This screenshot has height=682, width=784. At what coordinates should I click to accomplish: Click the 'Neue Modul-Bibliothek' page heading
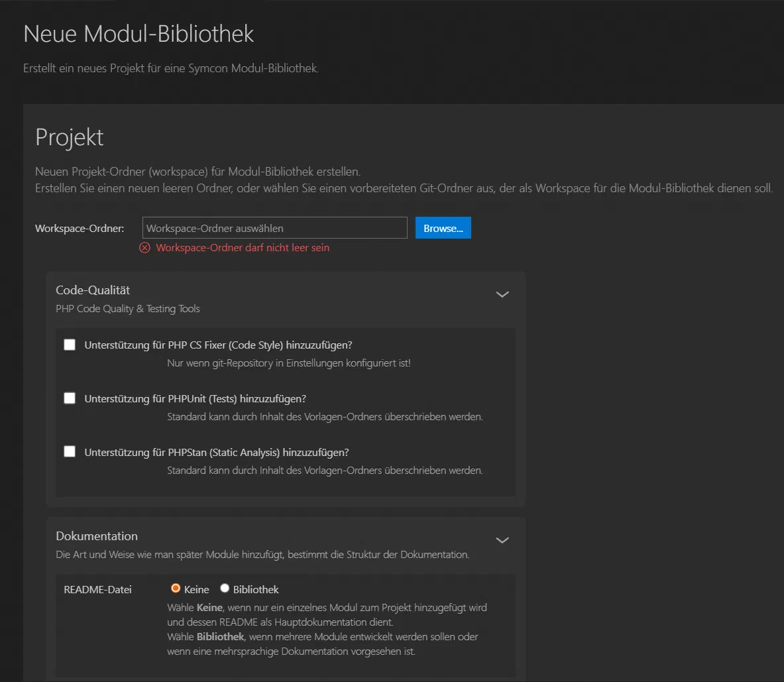point(139,34)
